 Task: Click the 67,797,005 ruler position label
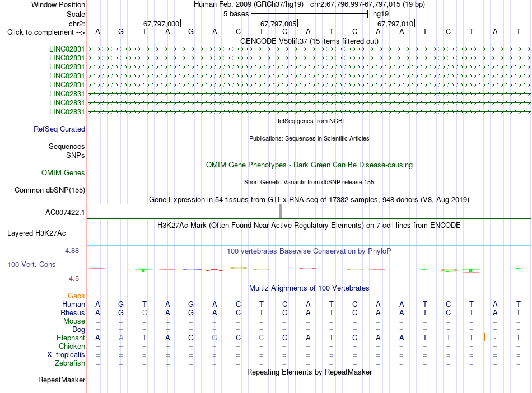pos(278,24)
